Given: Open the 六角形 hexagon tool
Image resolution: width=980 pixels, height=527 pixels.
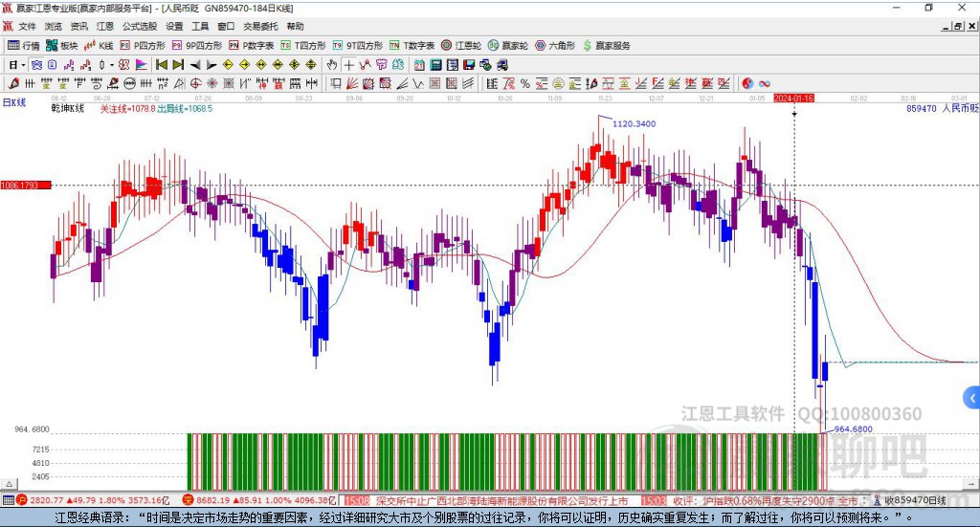Looking at the screenshot, I should pos(556,45).
